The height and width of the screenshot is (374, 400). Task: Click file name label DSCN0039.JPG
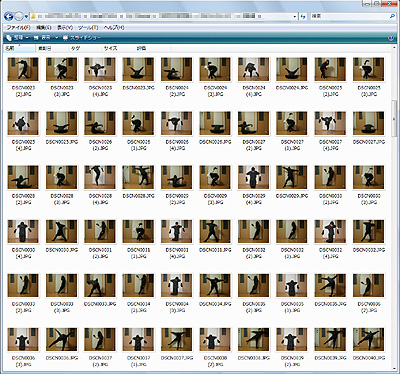[x=330, y=358]
